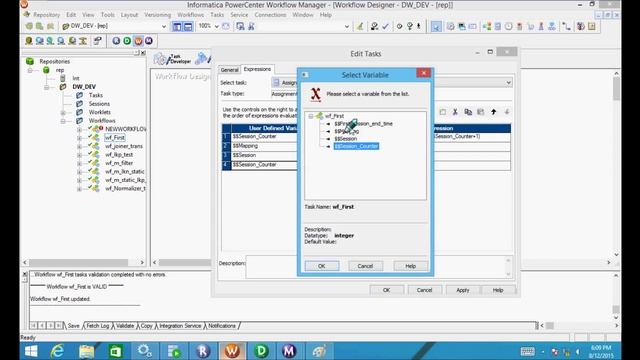This screenshot has width=640, height=360.
Task: Open the Select task dropdown in Edit Tasks
Action: click(508, 82)
